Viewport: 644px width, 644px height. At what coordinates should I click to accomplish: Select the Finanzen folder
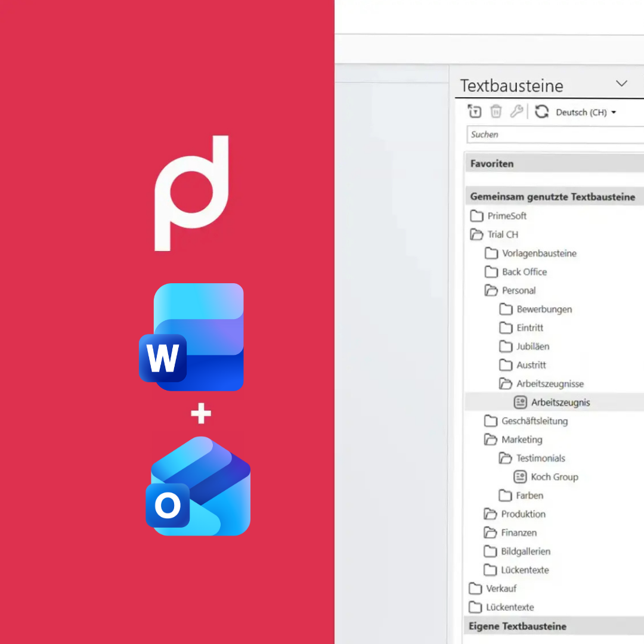coord(516,532)
